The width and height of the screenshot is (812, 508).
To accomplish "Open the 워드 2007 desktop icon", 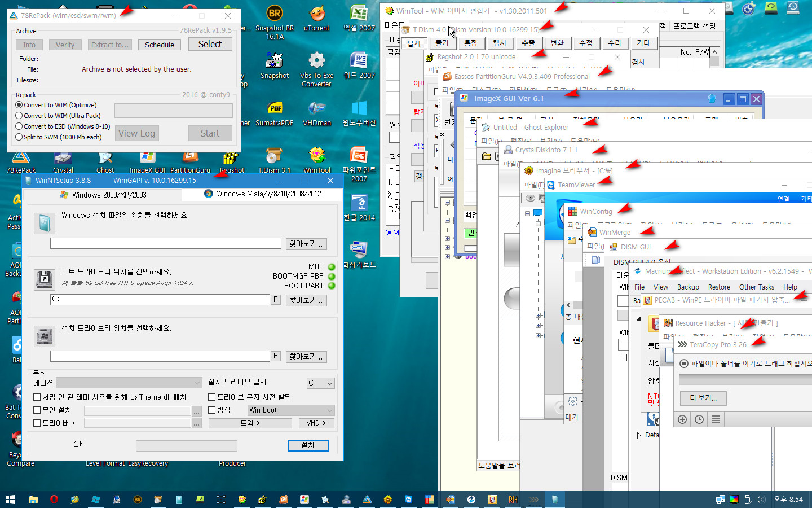I will [359, 65].
